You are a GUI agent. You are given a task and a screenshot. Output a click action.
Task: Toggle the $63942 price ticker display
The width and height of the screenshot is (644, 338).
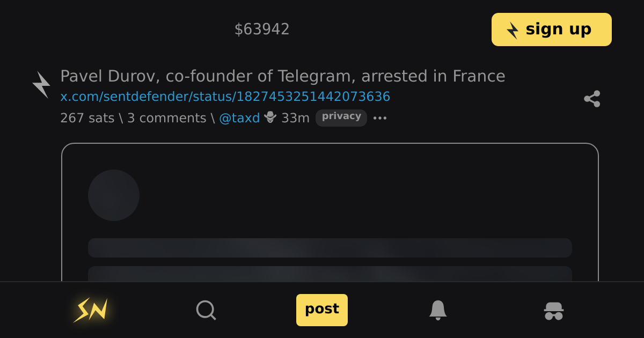point(262,30)
